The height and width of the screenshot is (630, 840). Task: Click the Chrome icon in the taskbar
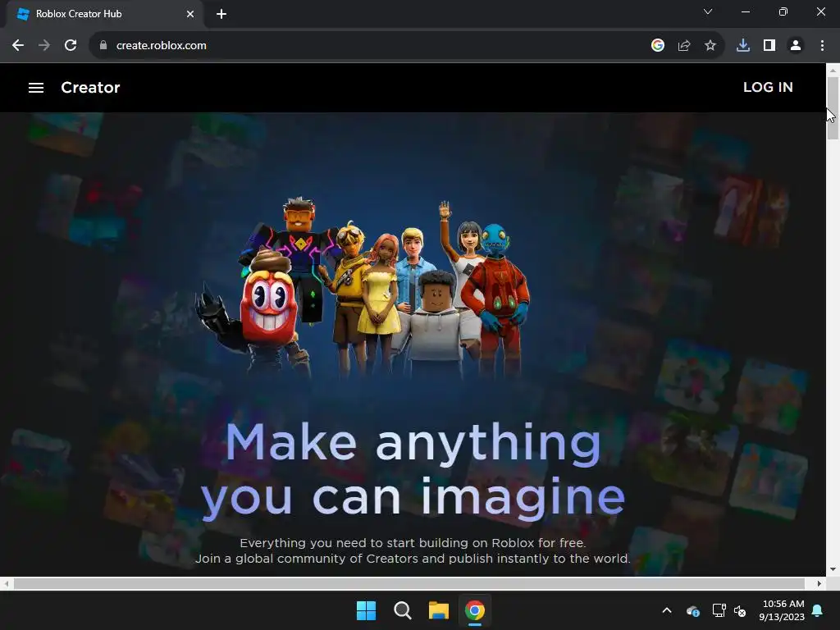coord(475,610)
